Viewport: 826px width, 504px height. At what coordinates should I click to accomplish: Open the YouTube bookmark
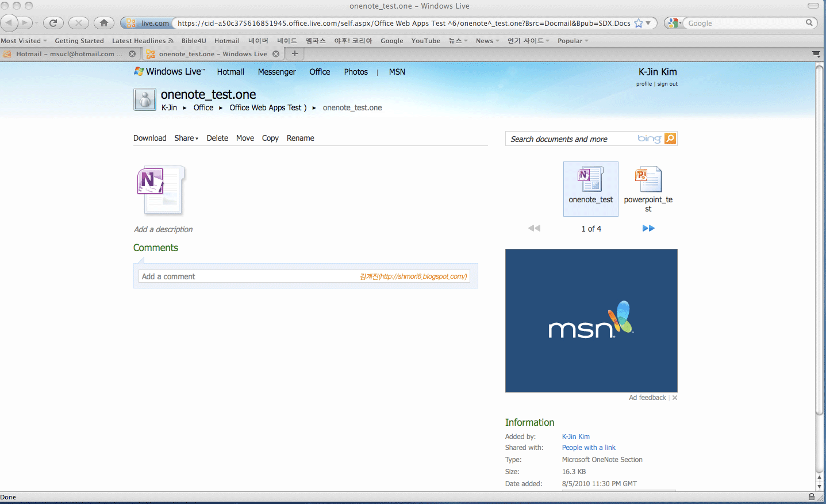point(425,41)
